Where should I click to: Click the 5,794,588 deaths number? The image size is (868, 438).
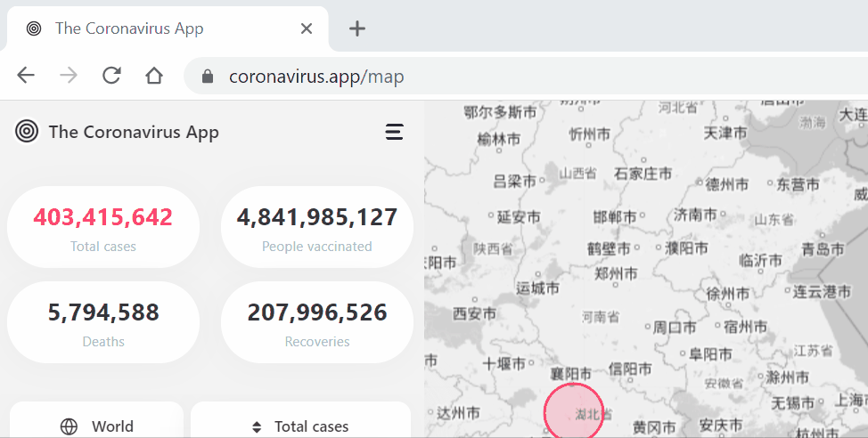click(103, 312)
